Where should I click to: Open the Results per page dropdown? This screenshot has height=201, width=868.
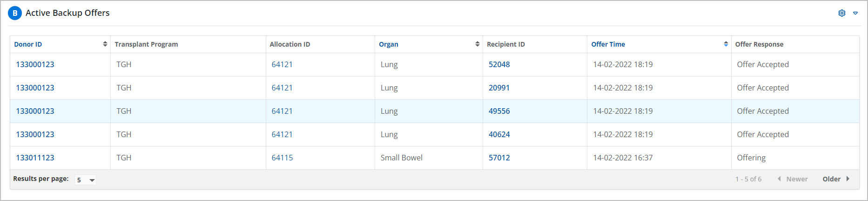tap(86, 180)
